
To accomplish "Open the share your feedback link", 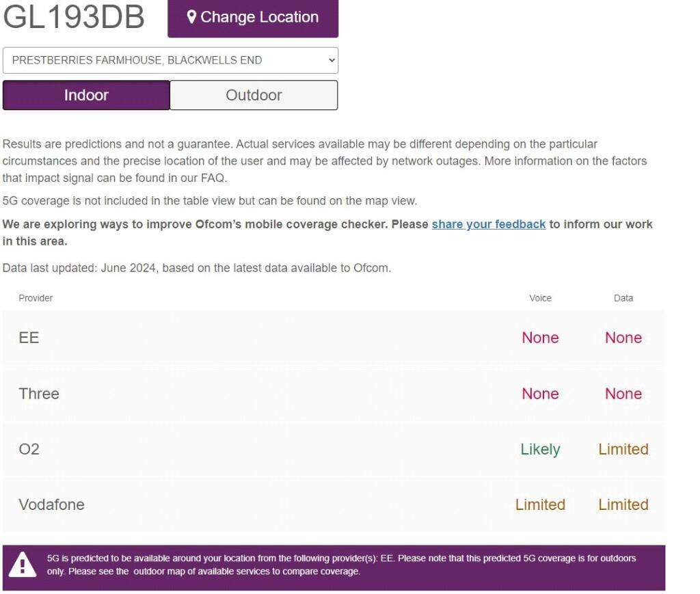I will [x=488, y=224].
